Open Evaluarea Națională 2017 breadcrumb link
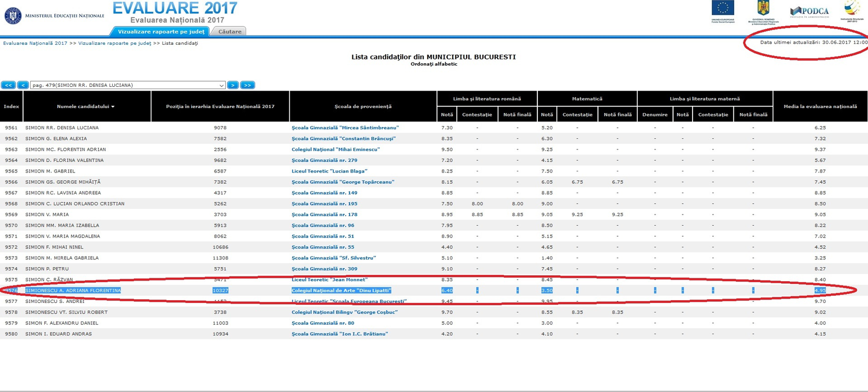Image resolution: width=868 pixels, height=392 pixels. 35,43
